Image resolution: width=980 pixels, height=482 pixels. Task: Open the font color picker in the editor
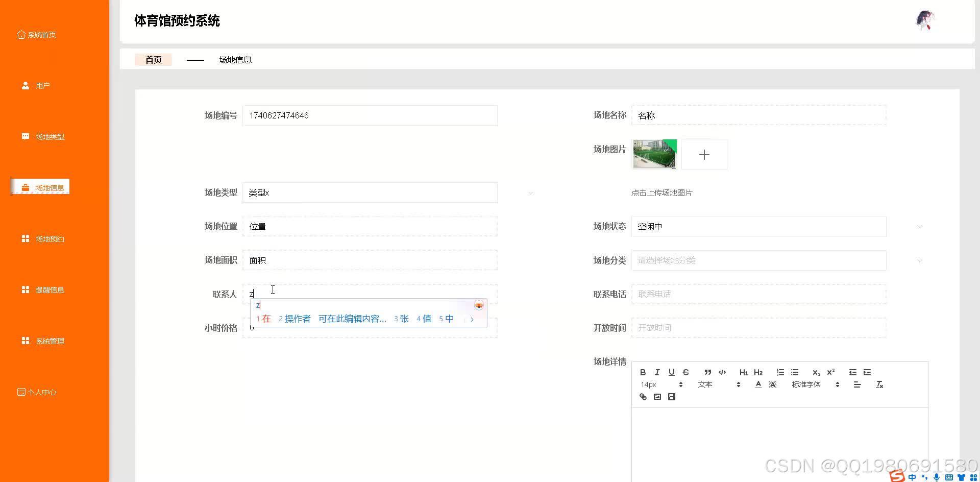coord(759,384)
